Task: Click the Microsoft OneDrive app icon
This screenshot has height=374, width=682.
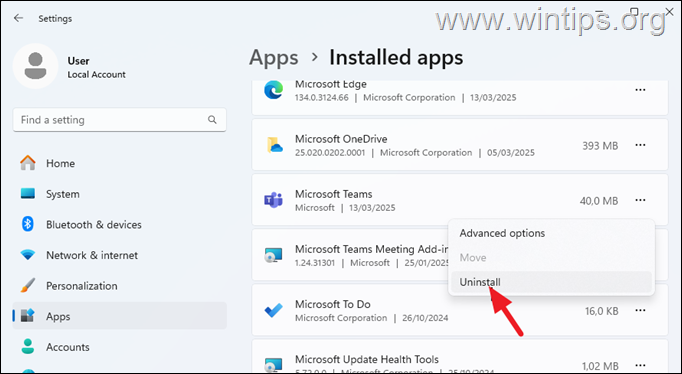Action: tap(274, 145)
